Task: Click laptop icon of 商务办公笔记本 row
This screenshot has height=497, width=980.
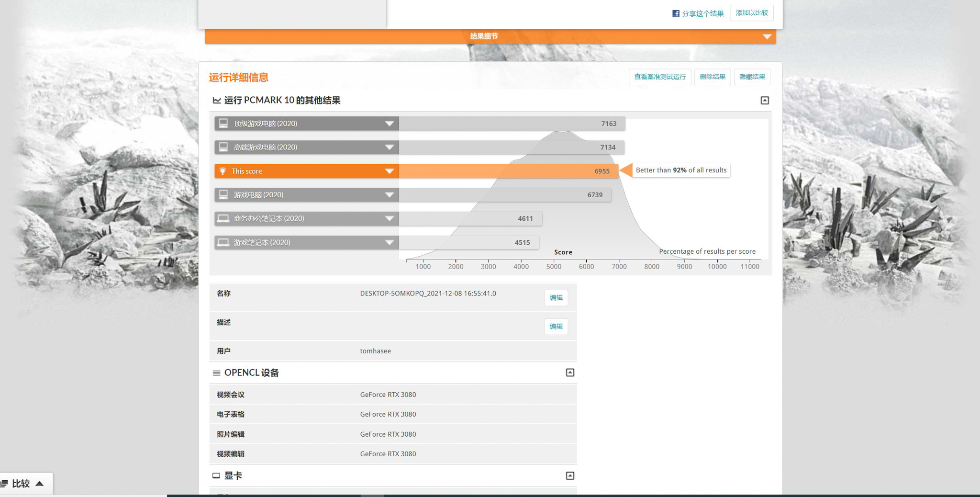Action: pyautogui.click(x=223, y=218)
